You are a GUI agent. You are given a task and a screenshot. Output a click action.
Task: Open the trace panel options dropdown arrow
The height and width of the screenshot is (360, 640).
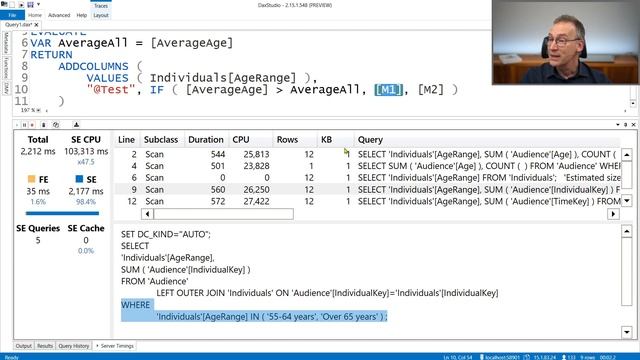618,125
